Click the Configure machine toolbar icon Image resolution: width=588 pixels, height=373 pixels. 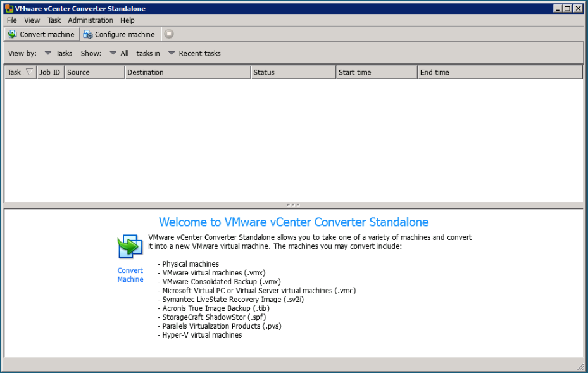(87, 34)
